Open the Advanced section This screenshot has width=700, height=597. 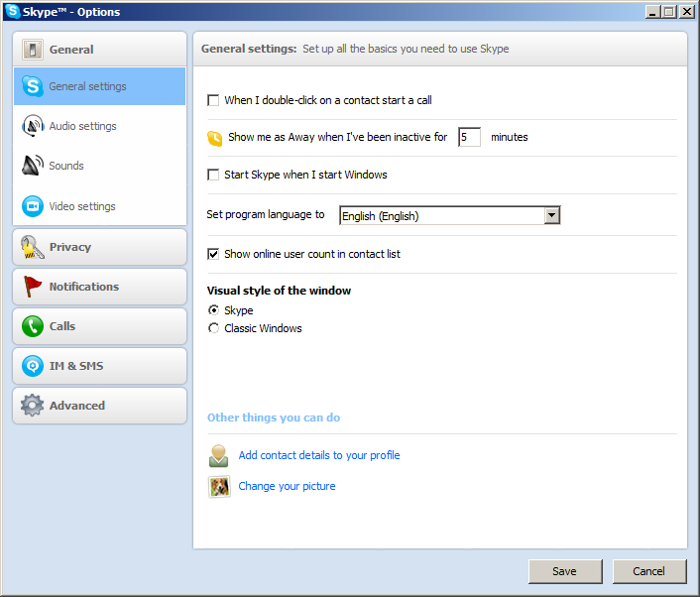pyautogui.click(x=99, y=406)
